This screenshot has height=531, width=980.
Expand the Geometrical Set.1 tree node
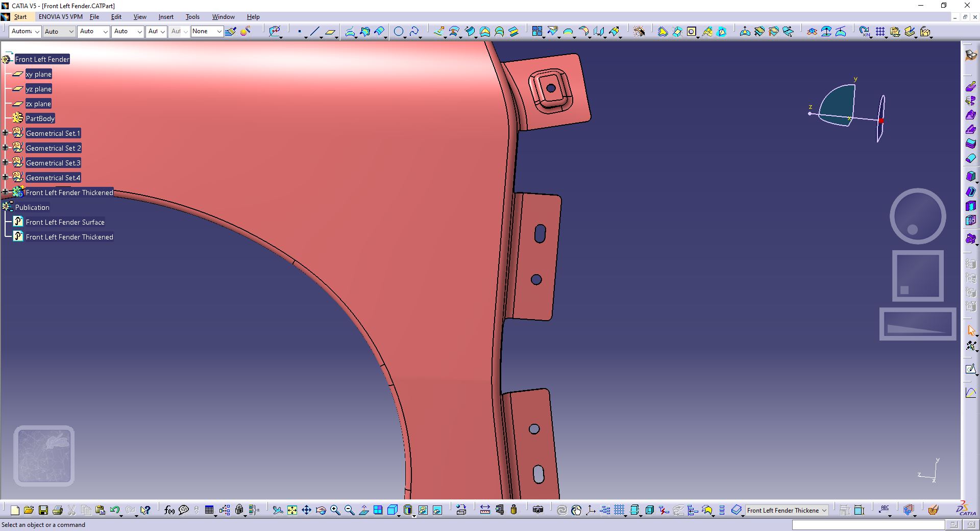pos(5,133)
